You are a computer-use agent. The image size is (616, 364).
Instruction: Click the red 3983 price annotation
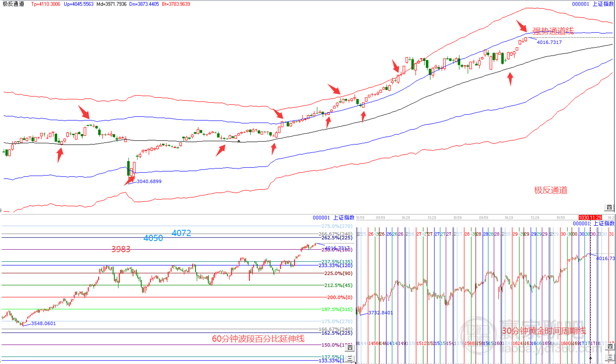pyautogui.click(x=121, y=249)
